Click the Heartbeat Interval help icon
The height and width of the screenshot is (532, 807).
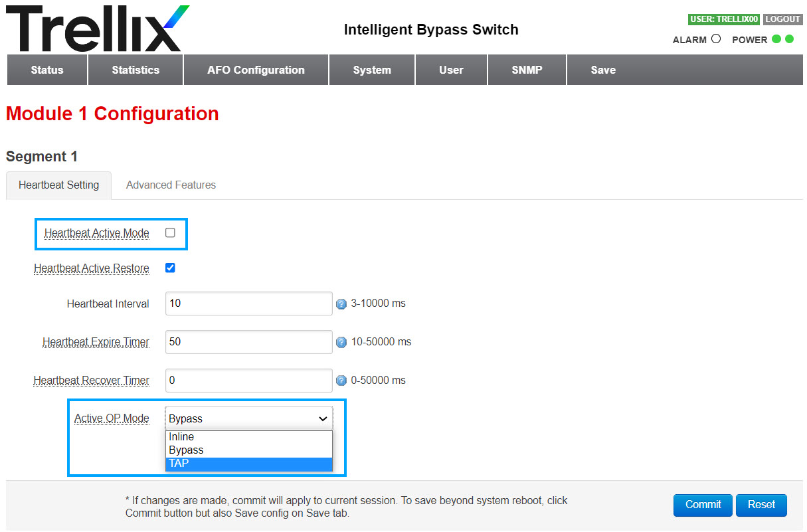341,304
